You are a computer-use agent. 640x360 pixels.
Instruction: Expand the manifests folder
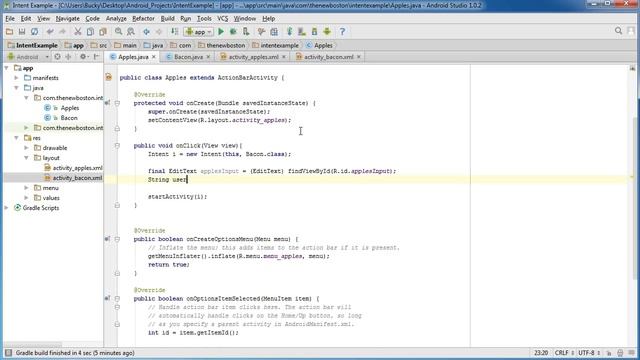16,78
